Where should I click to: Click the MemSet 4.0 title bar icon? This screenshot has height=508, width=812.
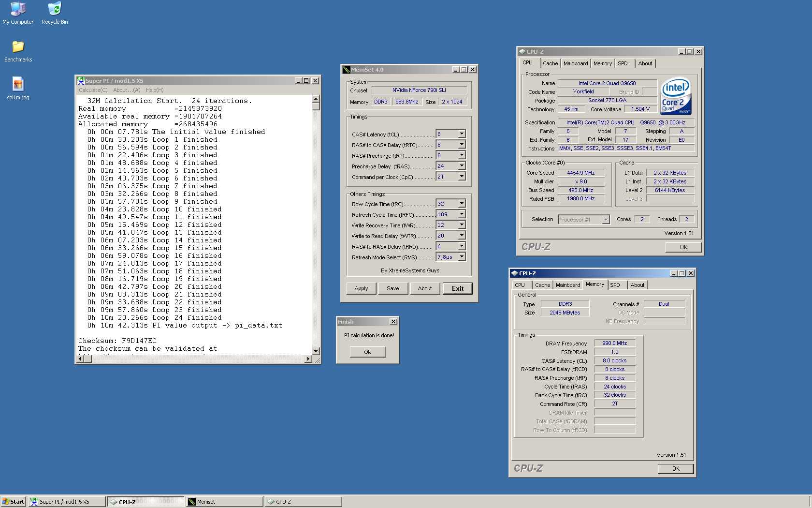pos(346,70)
